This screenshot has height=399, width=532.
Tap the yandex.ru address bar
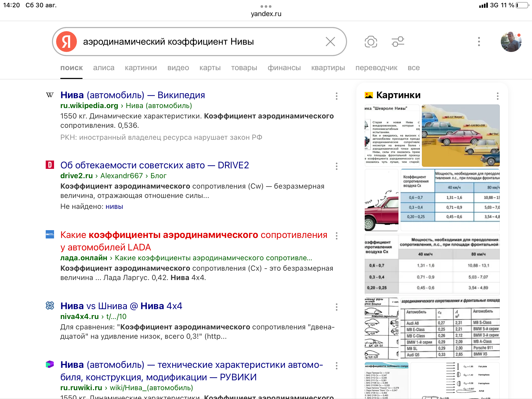[x=266, y=14]
